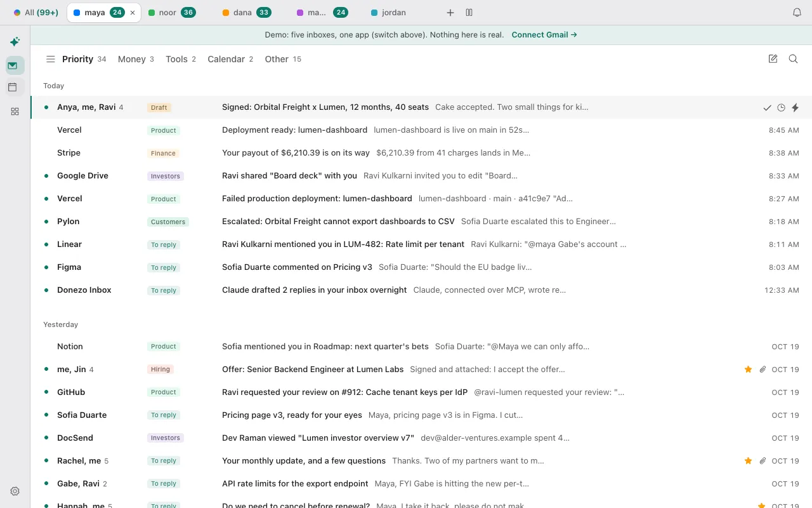The image size is (812, 508).
Task: Add a new inbox tab with plus
Action: tap(450, 13)
